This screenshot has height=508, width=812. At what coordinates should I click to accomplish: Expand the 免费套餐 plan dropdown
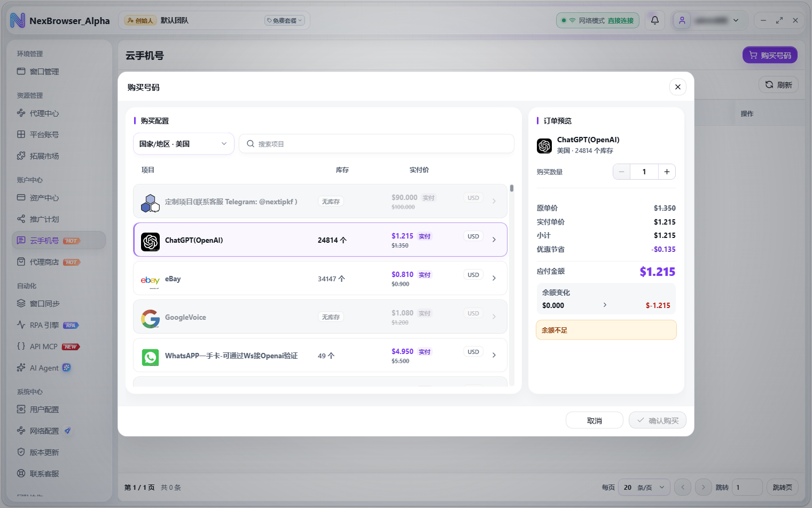point(285,20)
